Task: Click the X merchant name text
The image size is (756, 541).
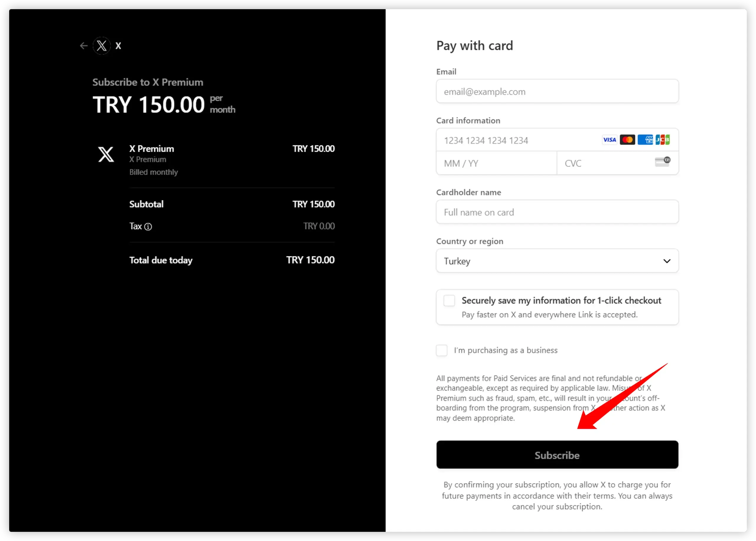Action: 118,46
